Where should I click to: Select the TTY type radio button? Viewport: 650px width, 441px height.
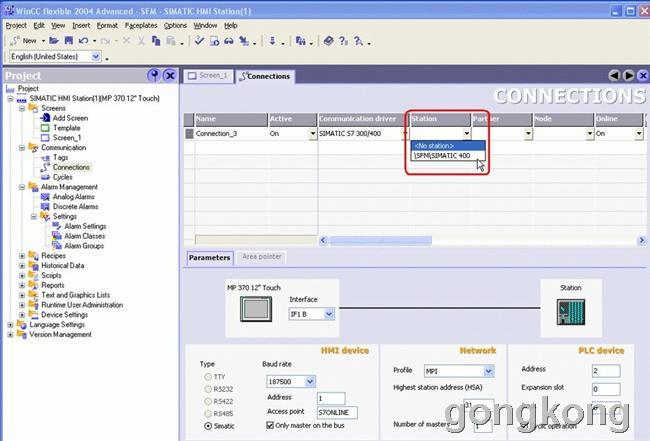[x=208, y=377]
